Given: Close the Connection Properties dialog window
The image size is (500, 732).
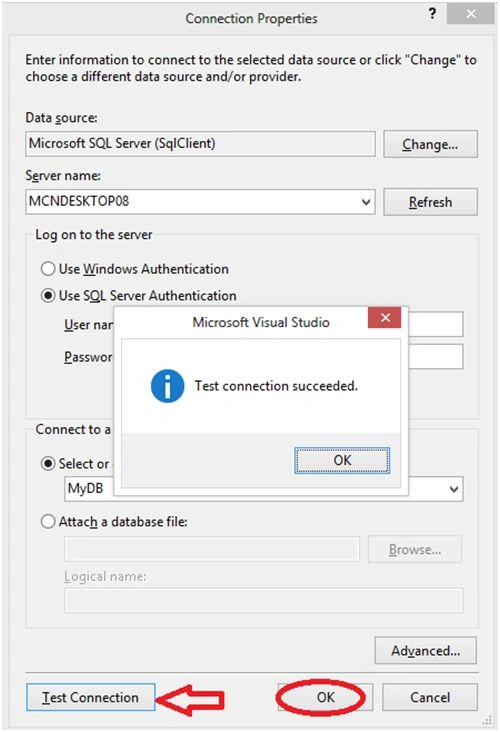Looking at the screenshot, I should (471, 14).
